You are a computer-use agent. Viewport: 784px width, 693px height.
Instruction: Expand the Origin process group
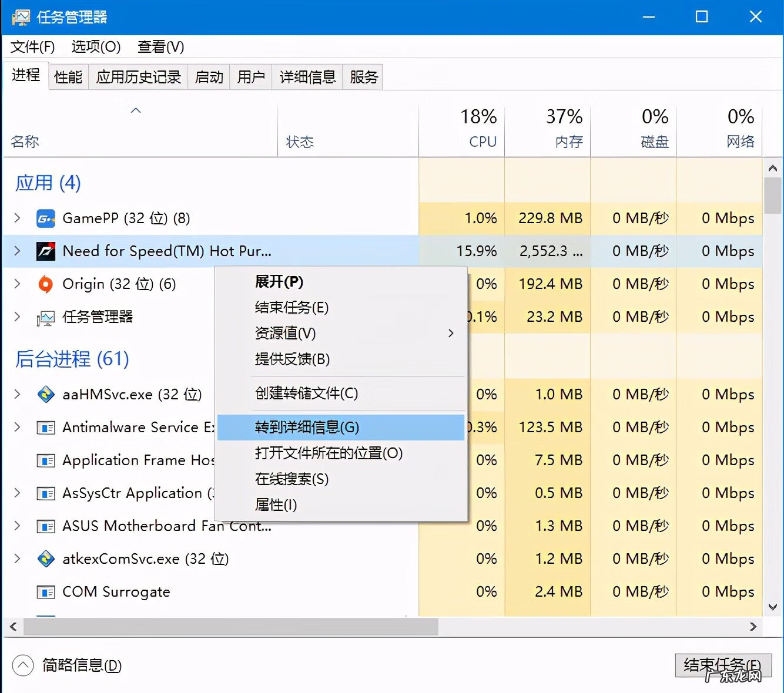[18, 284]
